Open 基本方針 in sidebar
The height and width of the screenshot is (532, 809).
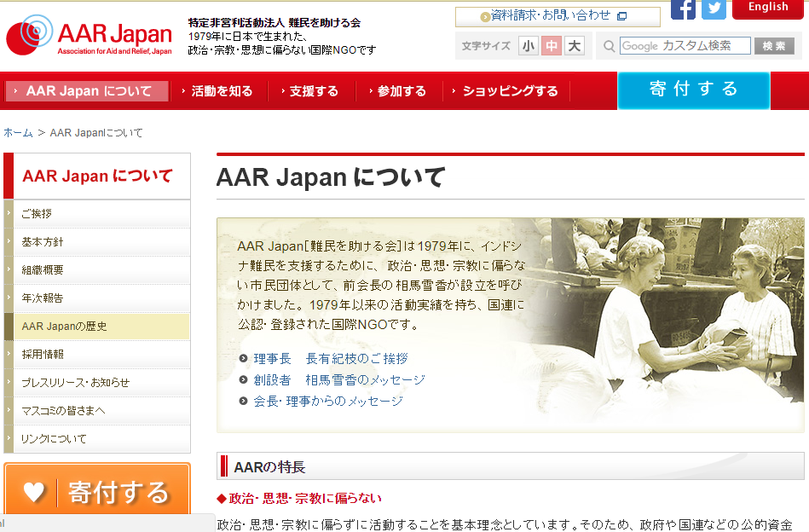click(x=97, y=242)
